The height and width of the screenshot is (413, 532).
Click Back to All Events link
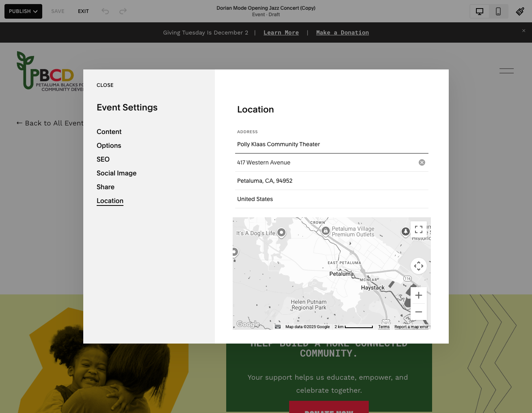coord(50,123)
